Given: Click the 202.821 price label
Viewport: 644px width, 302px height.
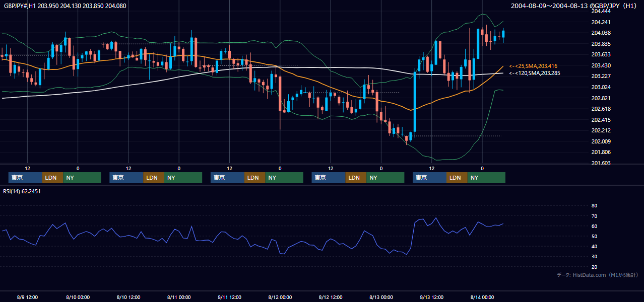Looking at the screenshot, I should pos(602,98).
